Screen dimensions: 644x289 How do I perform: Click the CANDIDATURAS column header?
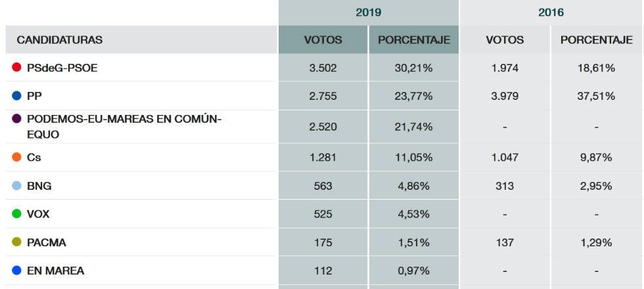tap(60, 40)
